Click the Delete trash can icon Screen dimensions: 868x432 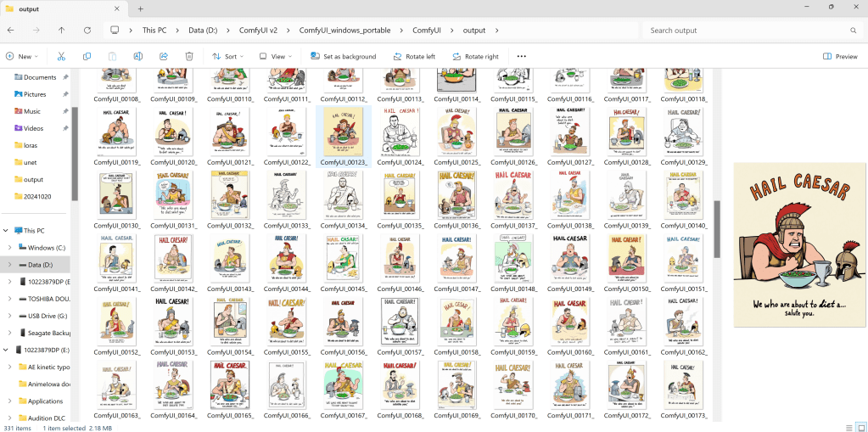click(x=189, y=56)
